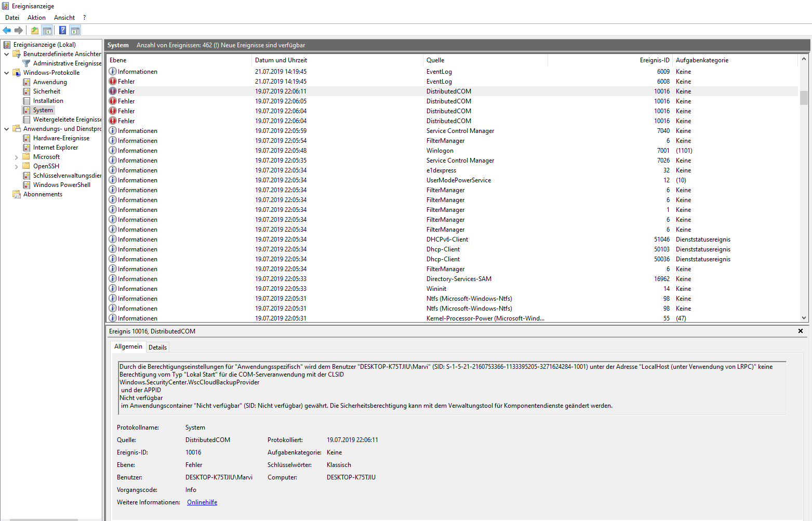Click event ID 7026 cell

(x=663, y=160)
